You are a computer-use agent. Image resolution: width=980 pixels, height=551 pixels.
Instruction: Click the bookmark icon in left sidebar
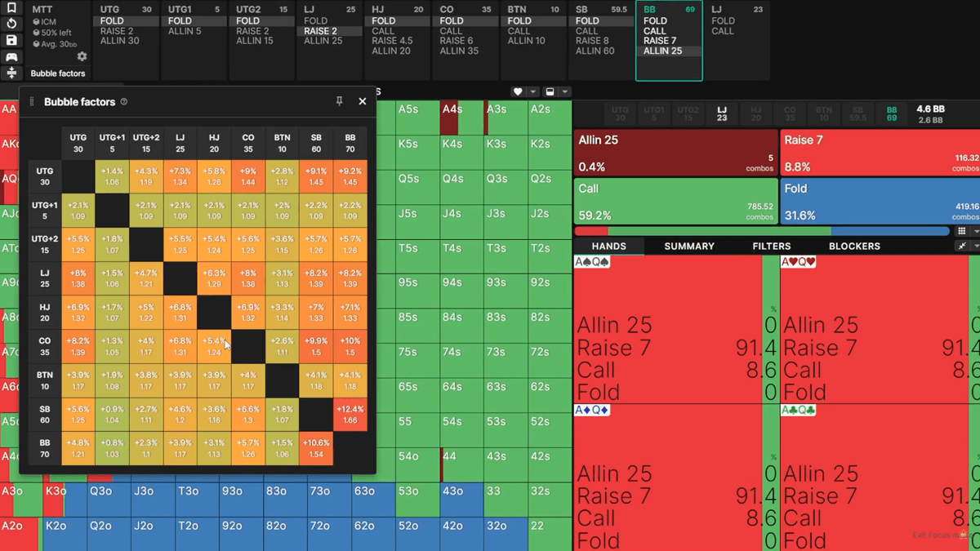point(11,8)
